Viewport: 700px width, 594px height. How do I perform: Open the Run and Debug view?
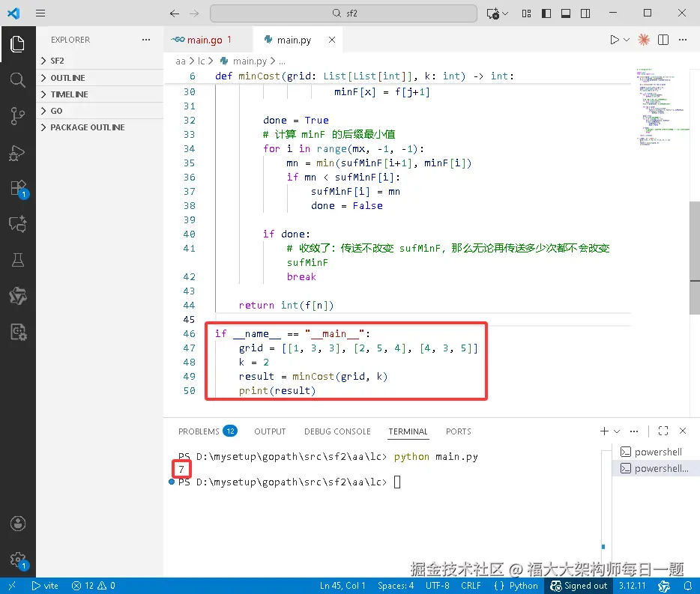point(17,153)
